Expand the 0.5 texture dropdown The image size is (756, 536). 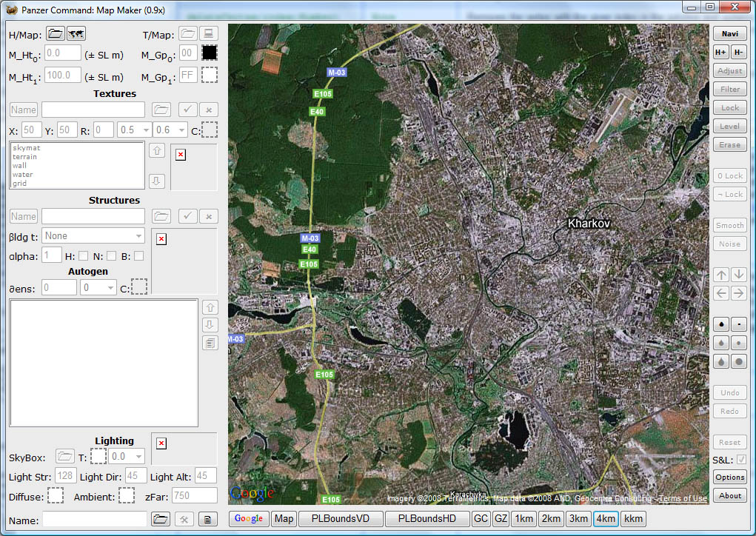click(x=135, y=130)
